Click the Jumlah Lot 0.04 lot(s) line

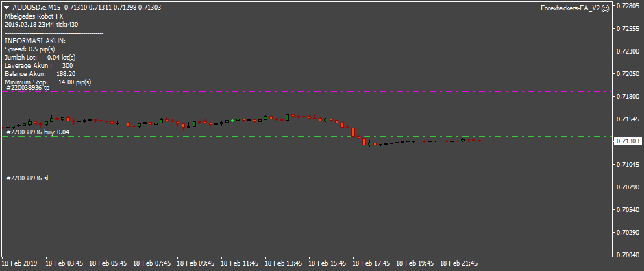tap(40, 58)
